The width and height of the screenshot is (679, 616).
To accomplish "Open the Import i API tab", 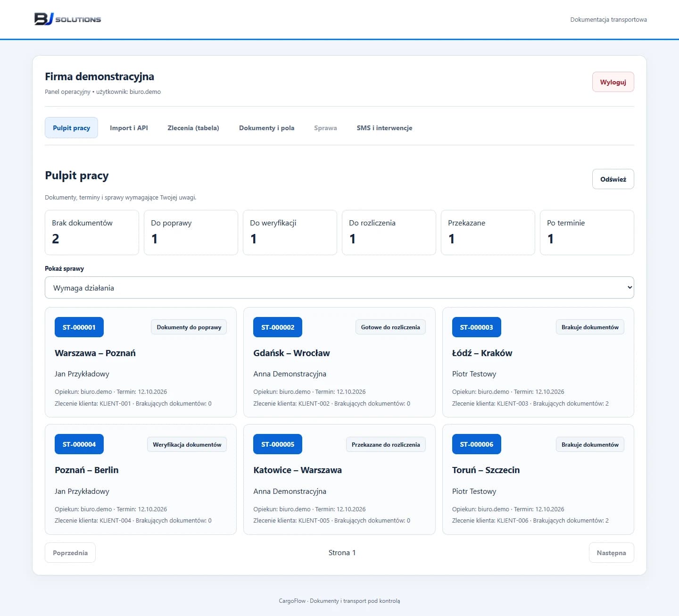I will (129, 128).
